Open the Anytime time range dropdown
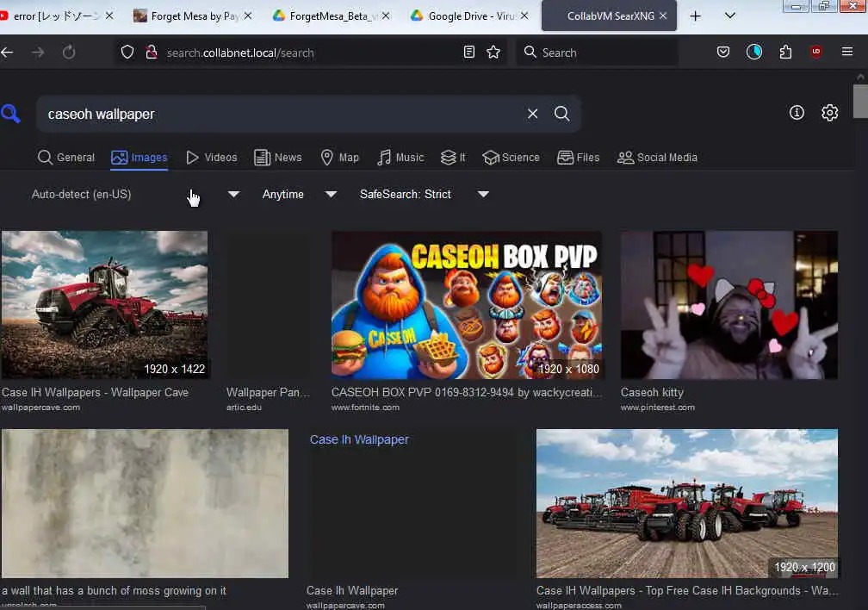 coord(300,194)
